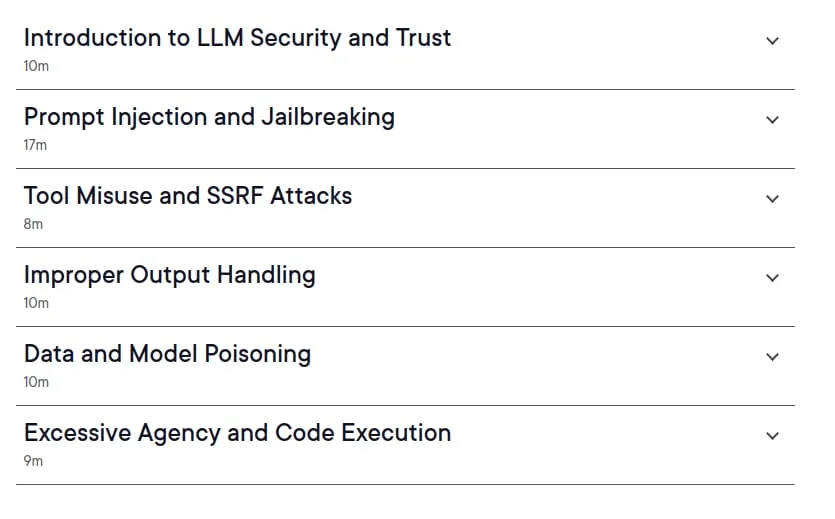Select Data and Model Poisoning module title
Viewport: 835px width, 519px height.
pyautogui.click(x=168, y=355)
